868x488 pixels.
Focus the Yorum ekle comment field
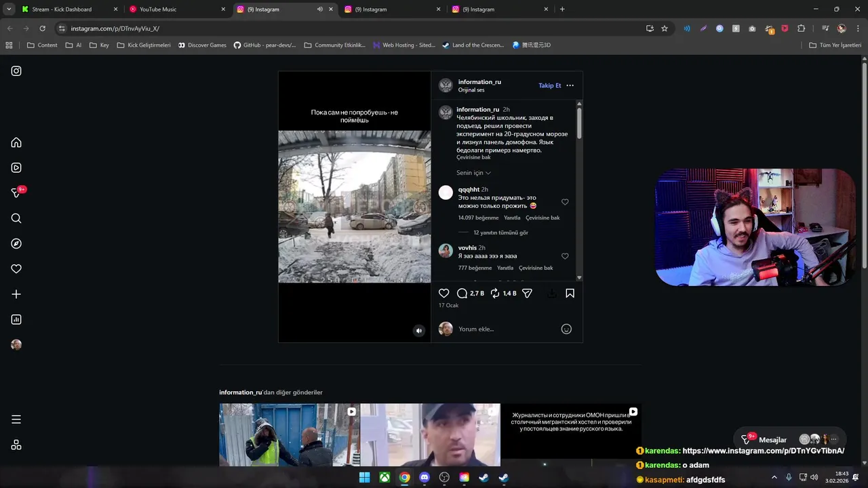tap(505, 329)
